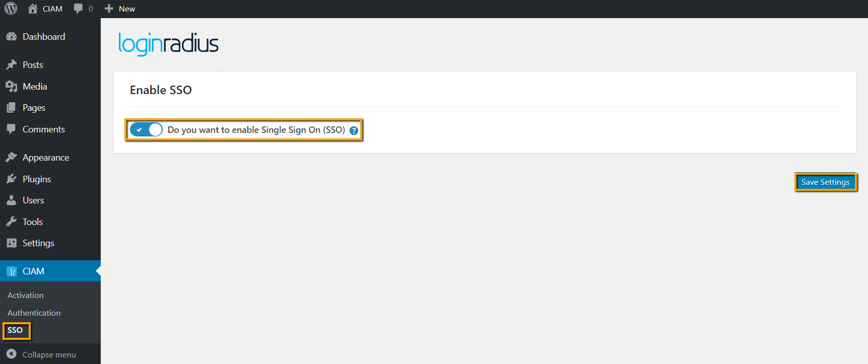Toggle the enable Single Sign On switch

(146, 130)
